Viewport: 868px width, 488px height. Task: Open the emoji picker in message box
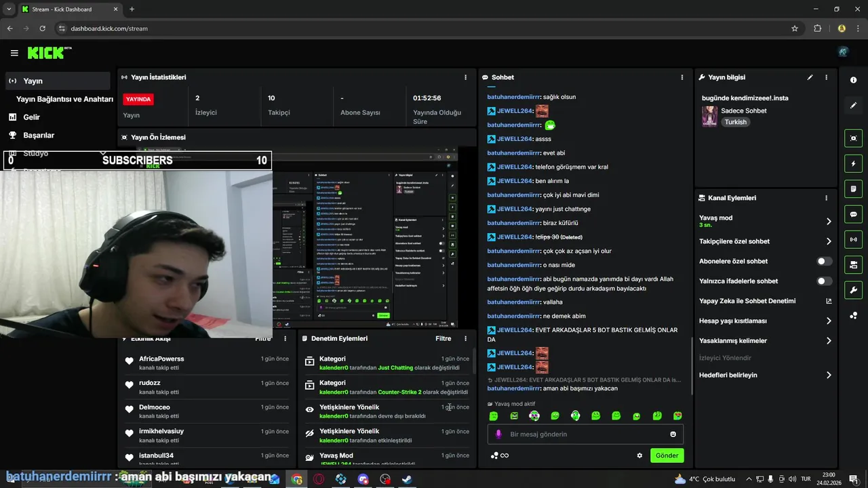click(673, 434)
